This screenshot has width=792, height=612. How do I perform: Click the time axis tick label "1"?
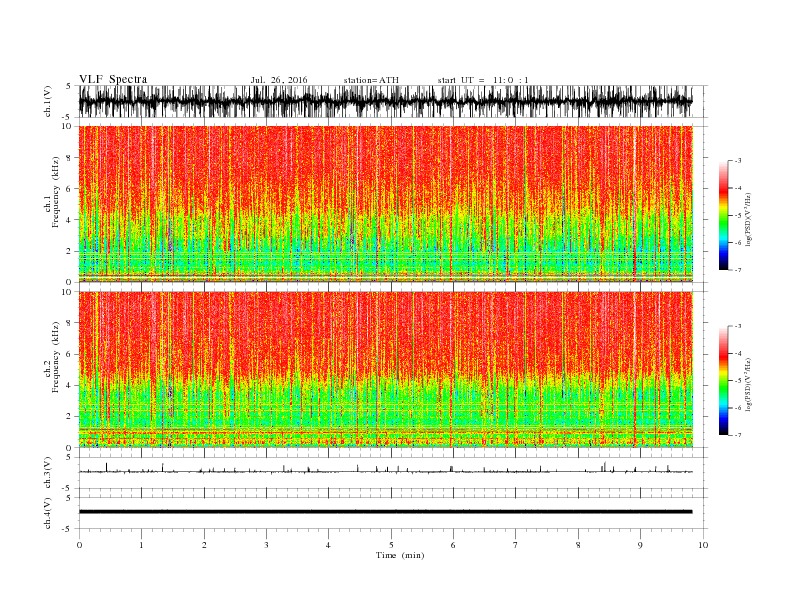click(141, 545)
